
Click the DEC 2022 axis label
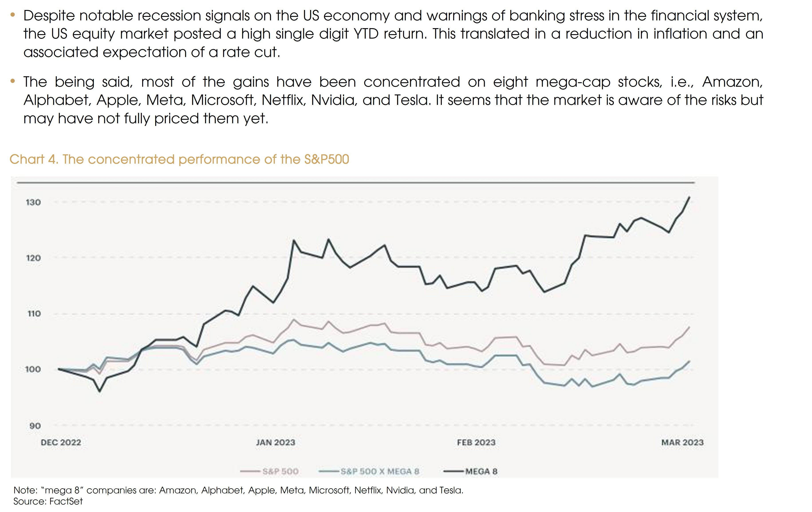tap(61, 442)
